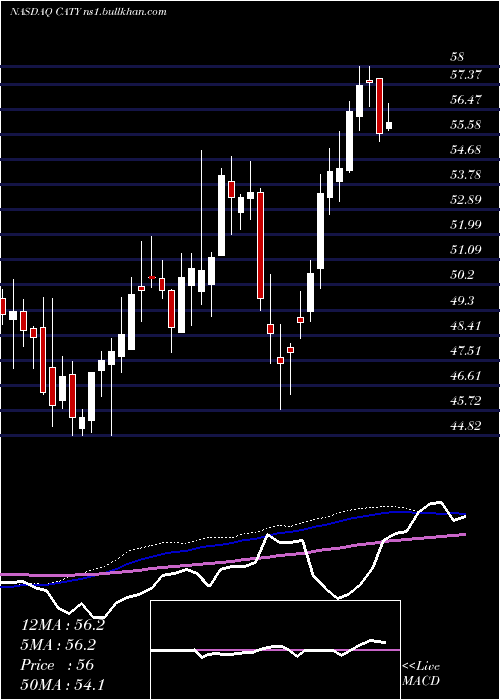Click the 44.82 price axis label

pos(466,426)
